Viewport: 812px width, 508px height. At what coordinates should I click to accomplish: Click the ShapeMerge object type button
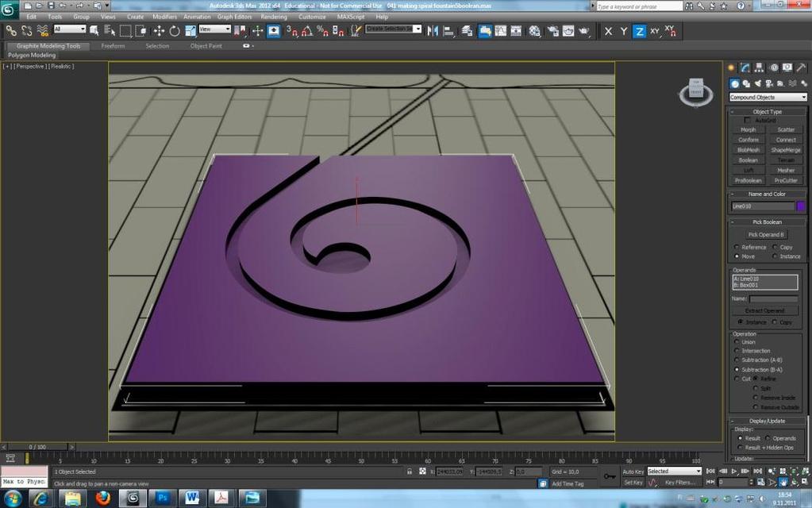click(x=786, y=150)
